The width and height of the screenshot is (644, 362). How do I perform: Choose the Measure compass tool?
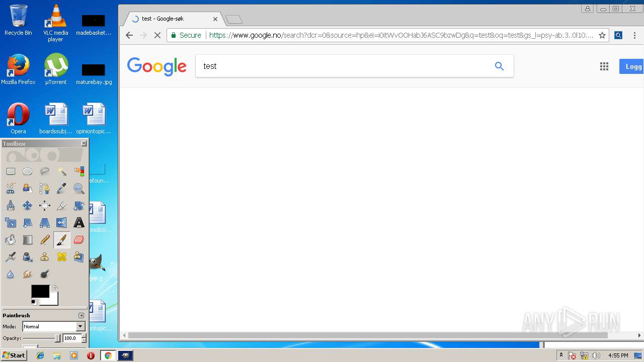(11, 206)
